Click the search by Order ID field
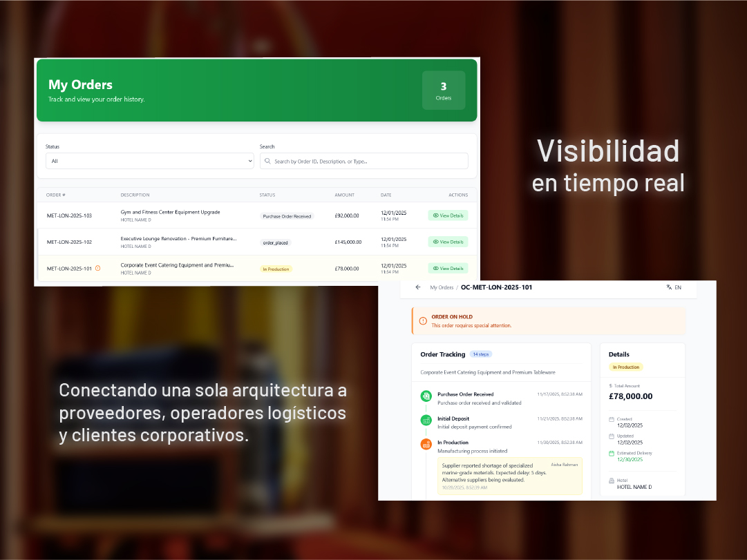The height and width of the screenshot is (560, 747). [366, 162]
